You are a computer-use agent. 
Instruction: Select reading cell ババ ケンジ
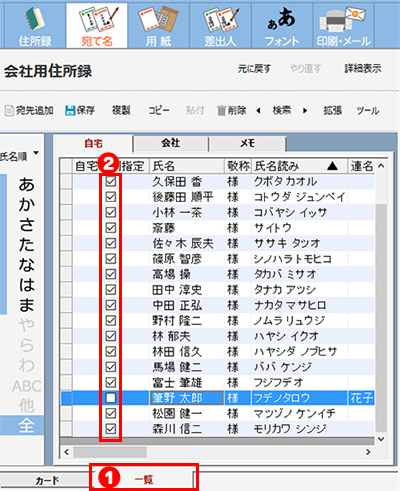[299, 367]
